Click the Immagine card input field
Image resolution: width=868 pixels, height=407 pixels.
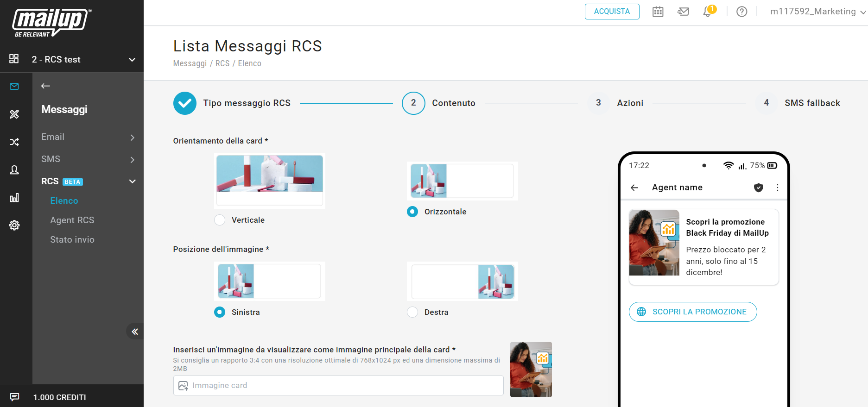tap(338, 385)
